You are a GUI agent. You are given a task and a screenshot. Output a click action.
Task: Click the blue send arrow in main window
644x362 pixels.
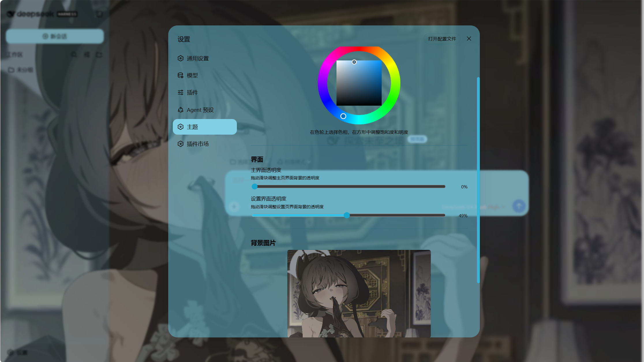519,206
